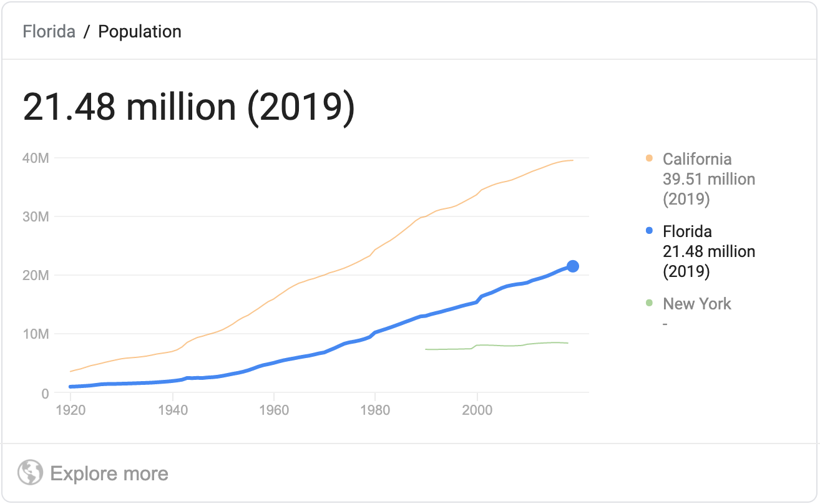Open the Explore more link

pyautogui.click(x=109, y=473)
